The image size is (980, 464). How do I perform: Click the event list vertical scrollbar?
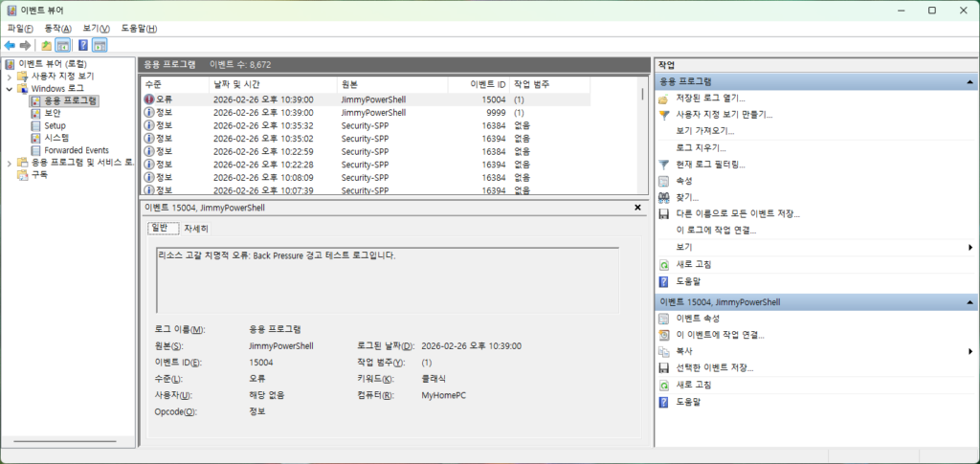click(644, 144)
